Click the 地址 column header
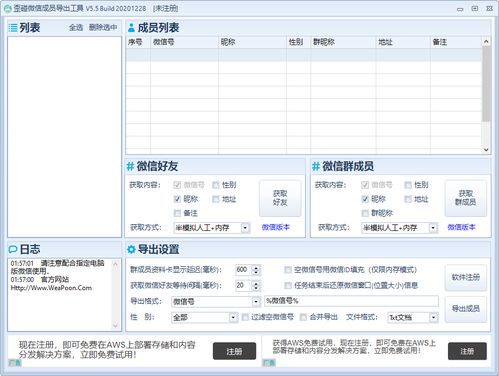 [403, 42]
